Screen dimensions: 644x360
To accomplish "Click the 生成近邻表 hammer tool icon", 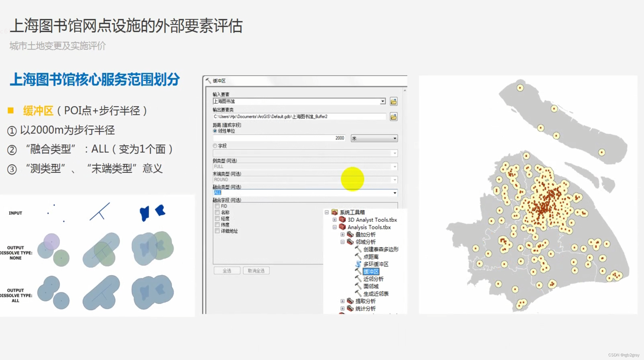I will coord(358,294).
